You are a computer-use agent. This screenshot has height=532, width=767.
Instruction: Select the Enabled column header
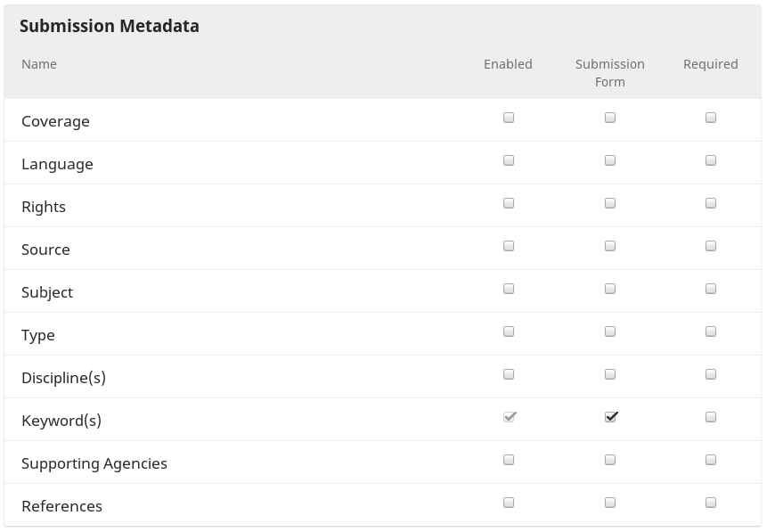(508, 64)
